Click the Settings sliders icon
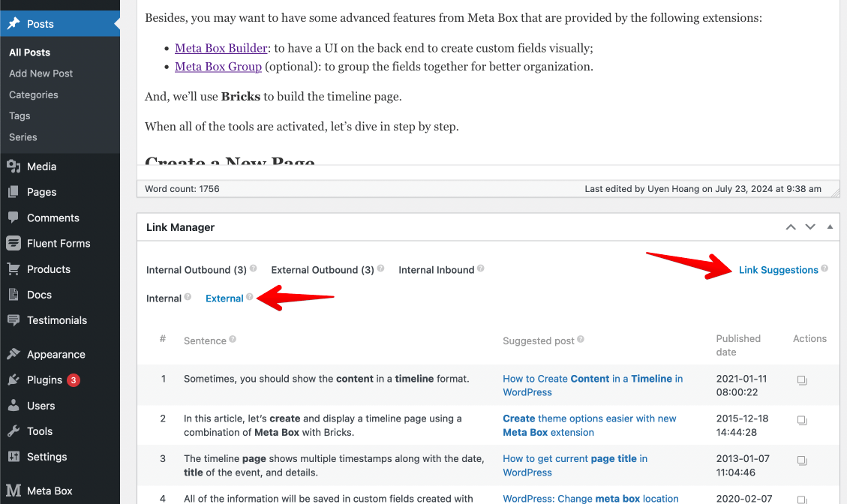Screen dimensions: 847x504 coord(14,457)
